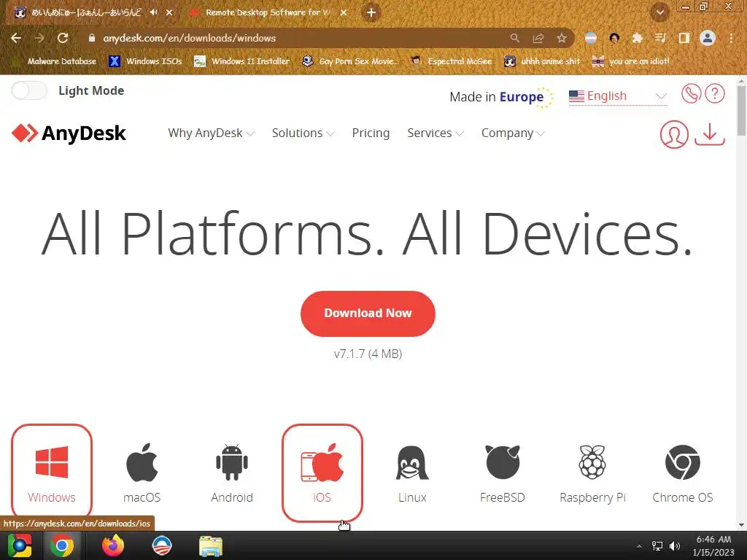Choose the Raspberry Pi icon
Image resolution: width=747 pixels, height=560 pixels.
tap(592, 462)
